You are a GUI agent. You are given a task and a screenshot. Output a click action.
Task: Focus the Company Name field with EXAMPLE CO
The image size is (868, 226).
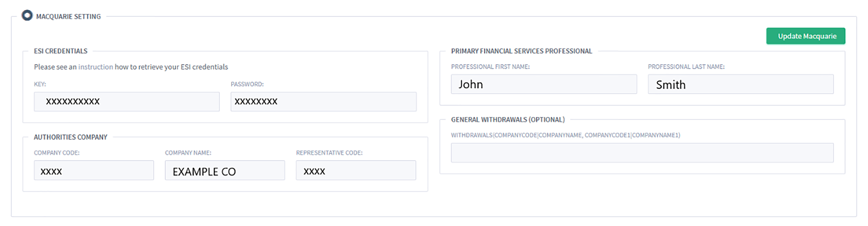225,170
